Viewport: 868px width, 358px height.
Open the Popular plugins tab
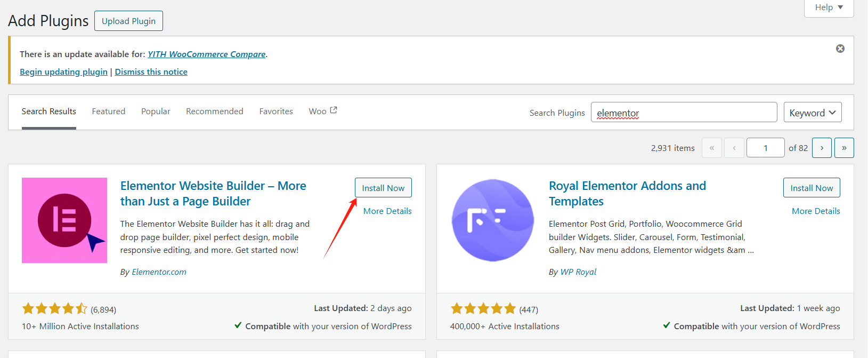pyautogui.click(x=156, y=111)
